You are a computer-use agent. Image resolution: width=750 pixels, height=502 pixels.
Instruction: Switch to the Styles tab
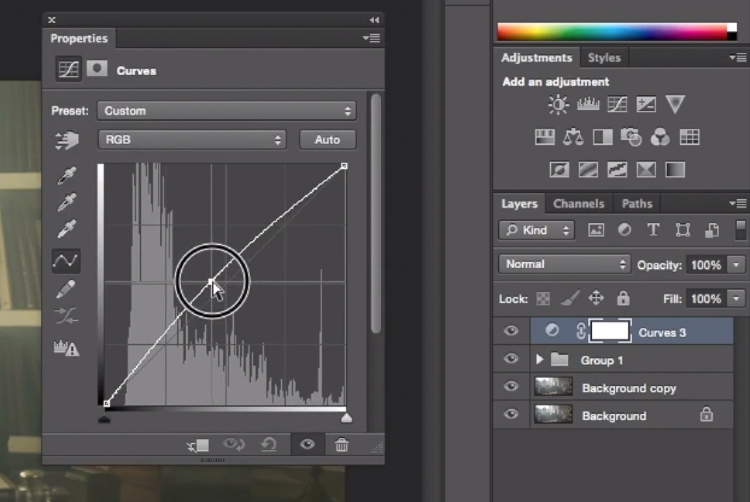pyautogui.click(x=604, y=58)
